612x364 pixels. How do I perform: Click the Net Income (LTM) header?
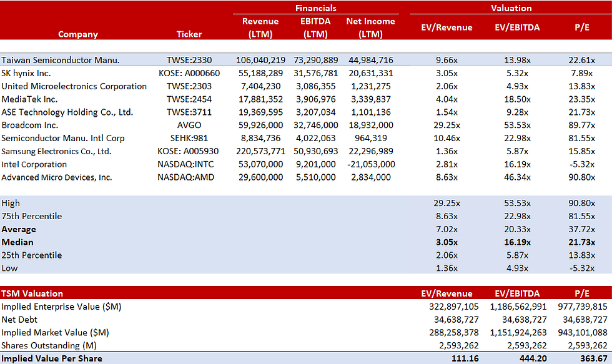370,27
